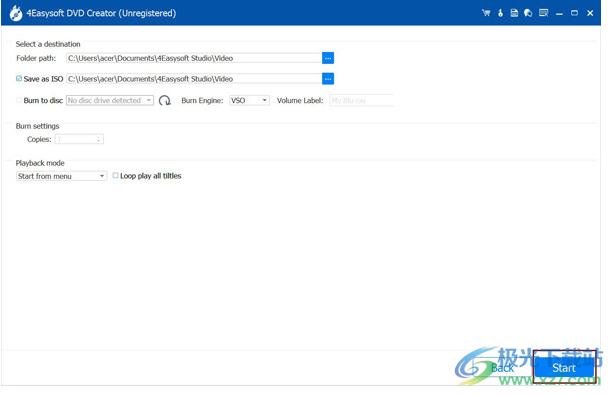The height and width of the screenshot is (396, 614).
Task: Click the register key icon
Action: pos(500,13)
